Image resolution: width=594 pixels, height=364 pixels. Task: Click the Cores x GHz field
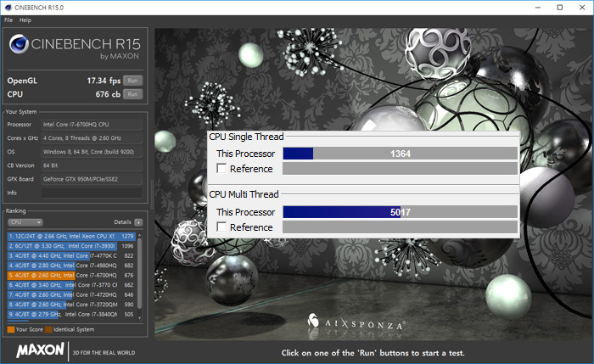92,137
